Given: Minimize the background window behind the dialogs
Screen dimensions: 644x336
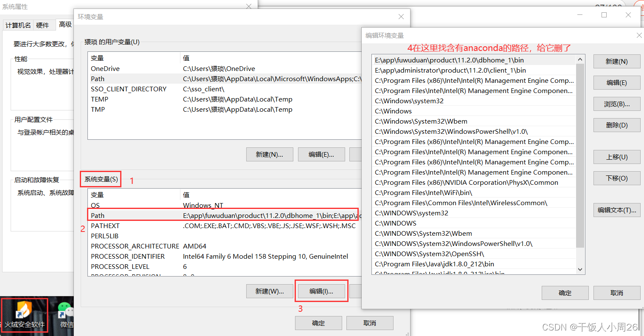Looking at the screenshot, I should pyautogui.click(x=580, y=15).
